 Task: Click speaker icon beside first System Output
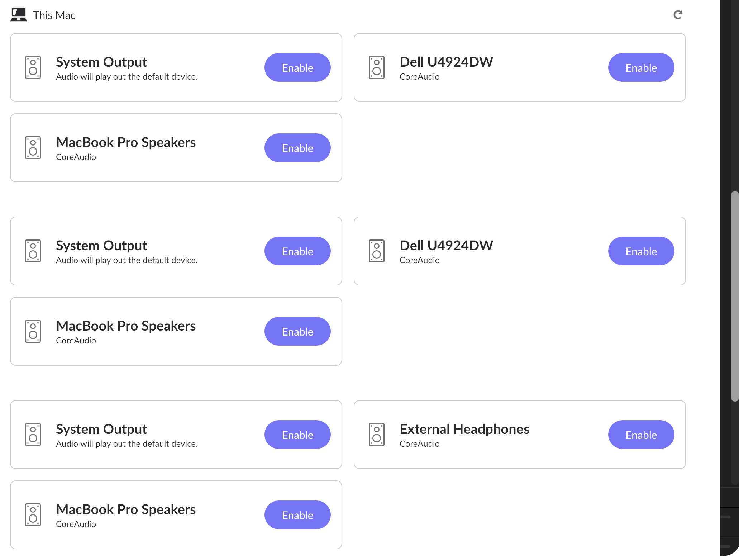(33, 67)
